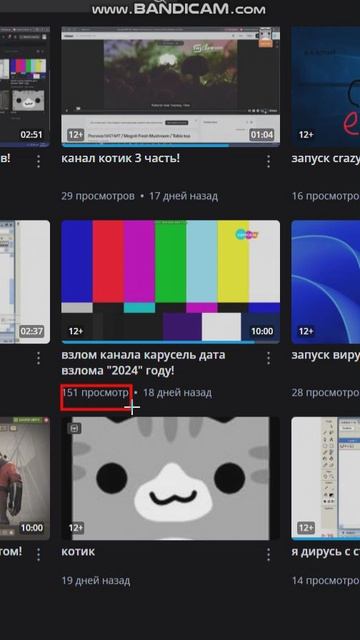Open options menu for 'взлом канала карусель' video
Viewport: 360px width, 640px height.
tap(268, 358)
